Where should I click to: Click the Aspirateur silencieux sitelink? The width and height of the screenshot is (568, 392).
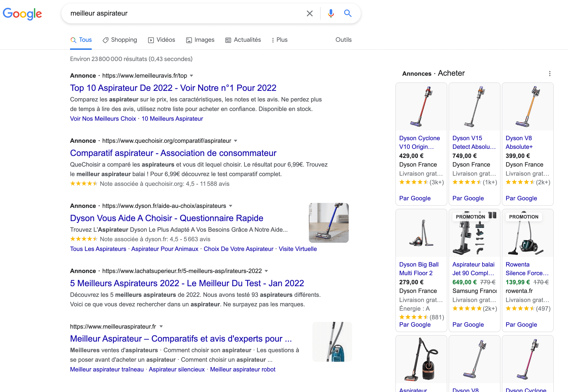(x=176, y=369)
